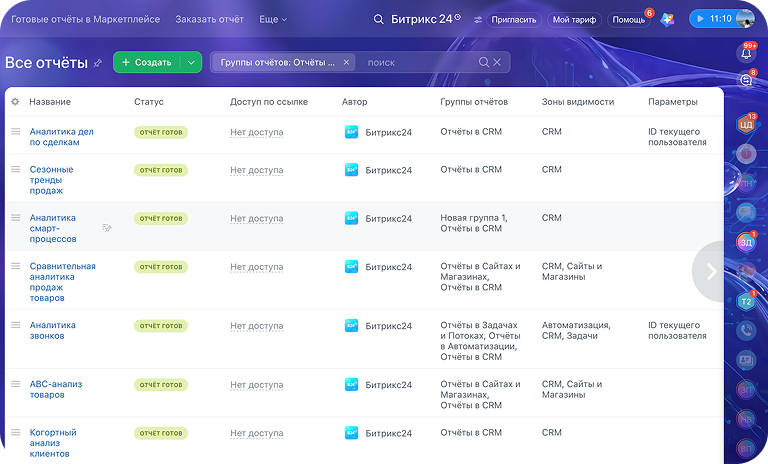The width and height of the screenshot is (768, 464).
Task: Open the message bubble icon in right sidebar
Action: (746, 213)
